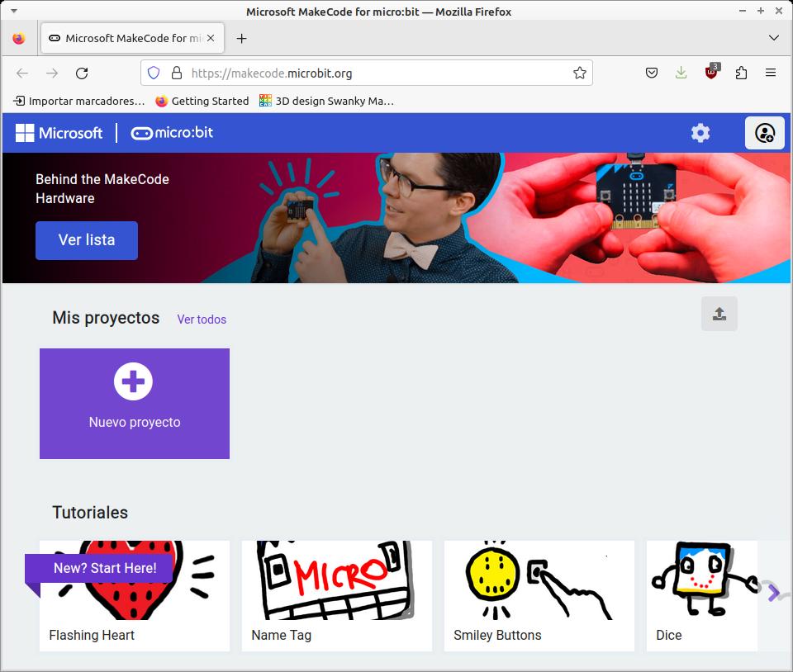Open the Firefox hamburger application menu
793x672 pixels.
(x=771, y=73)
